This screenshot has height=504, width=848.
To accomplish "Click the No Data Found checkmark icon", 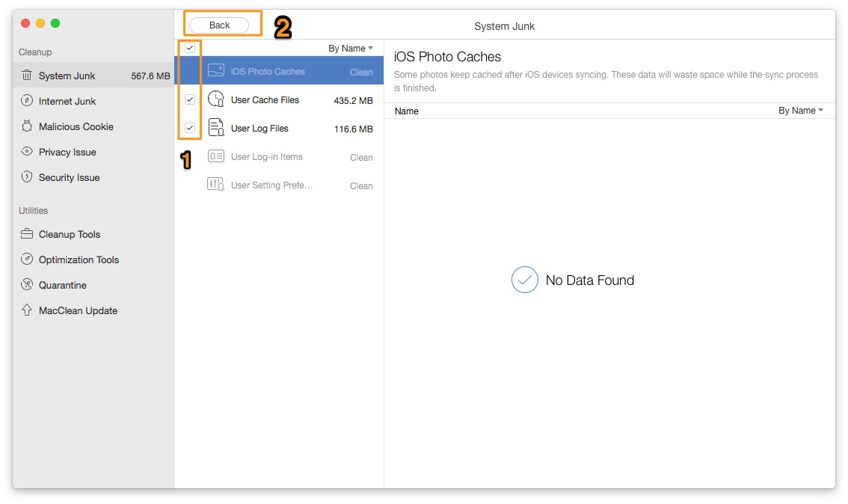I will point(525,280).
